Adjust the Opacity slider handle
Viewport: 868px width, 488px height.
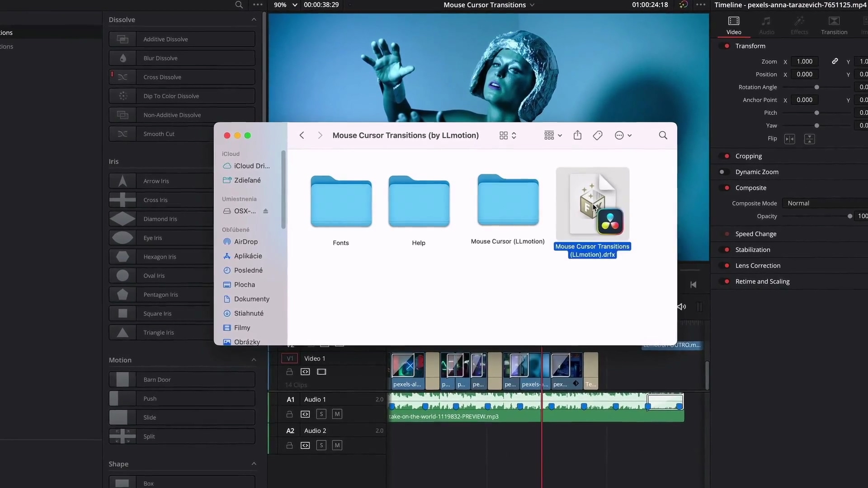(x=850, y=216)
